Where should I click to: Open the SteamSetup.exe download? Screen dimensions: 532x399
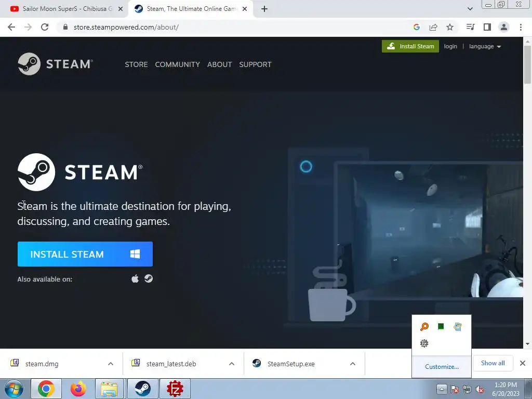(x=291, y=364)
